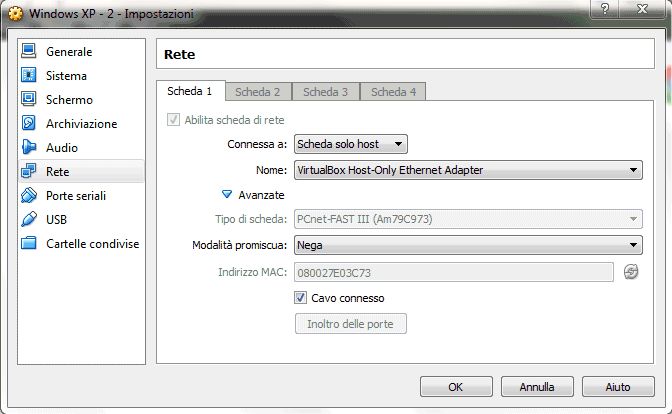Click the settings gear icon in title bar

pos(15,14)
